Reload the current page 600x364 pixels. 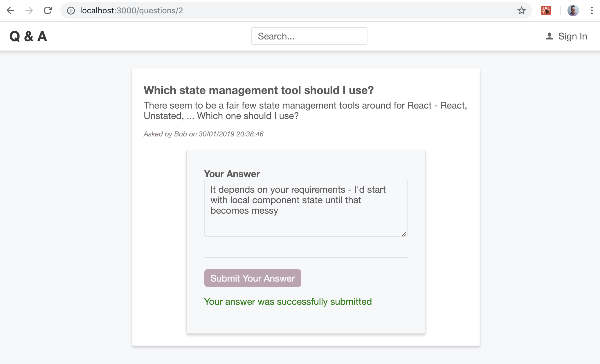point(48,11)
